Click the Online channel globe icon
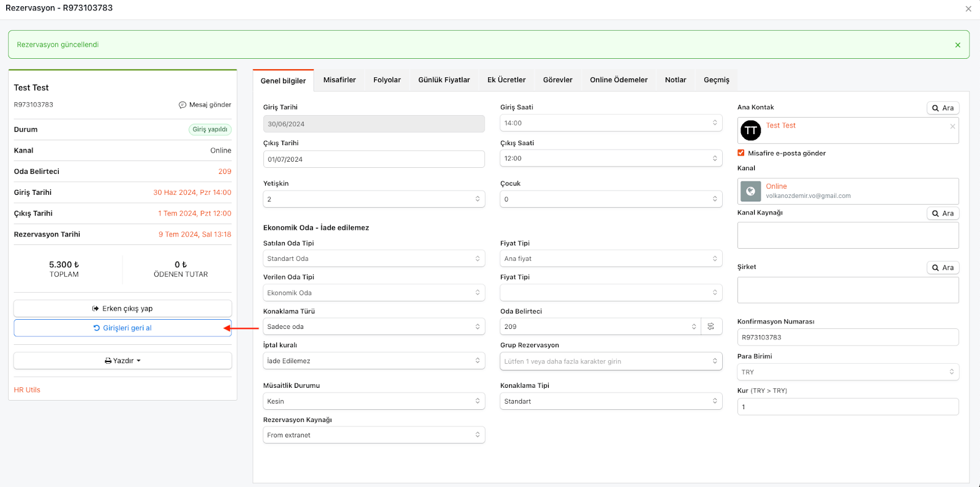Image resolution: width=980 pixels, height=487 pixels. tap(750, 191)
